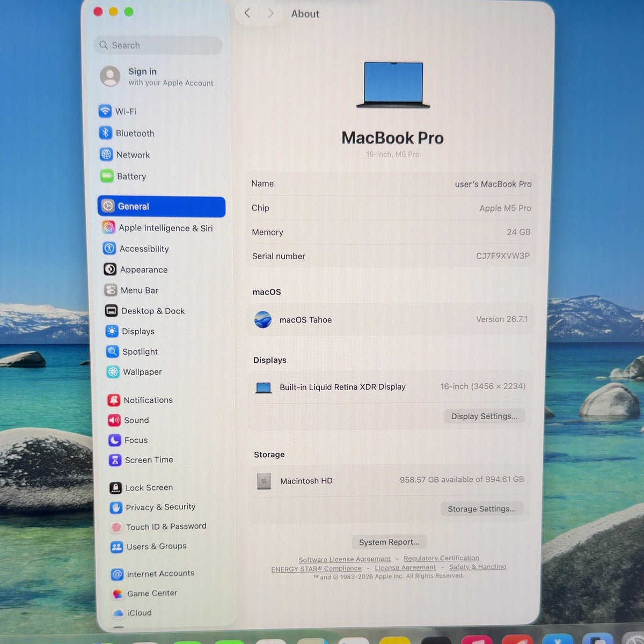Click the Lock Screen icon
The width and height of the screenshot is (644, 644).
116,487
